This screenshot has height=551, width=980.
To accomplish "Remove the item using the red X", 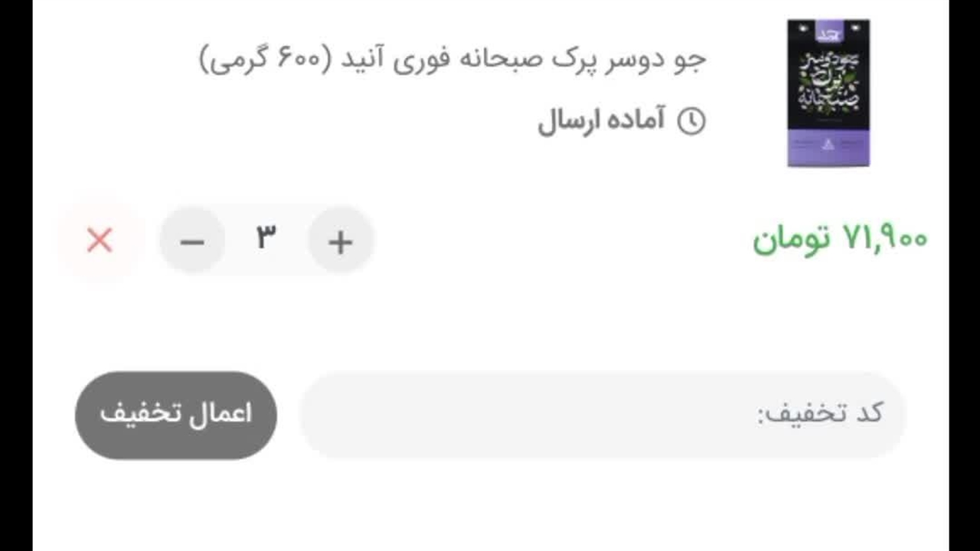I will tap(100, 240).
